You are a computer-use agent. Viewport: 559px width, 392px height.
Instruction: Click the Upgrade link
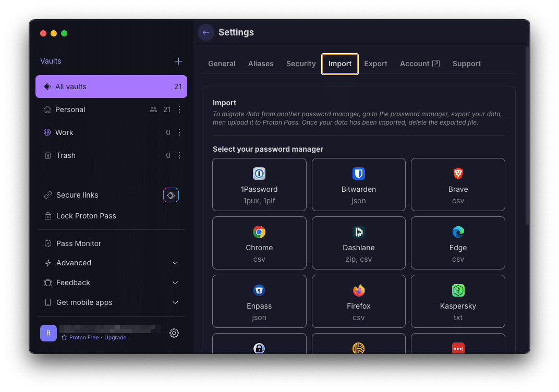click(115, 338)
